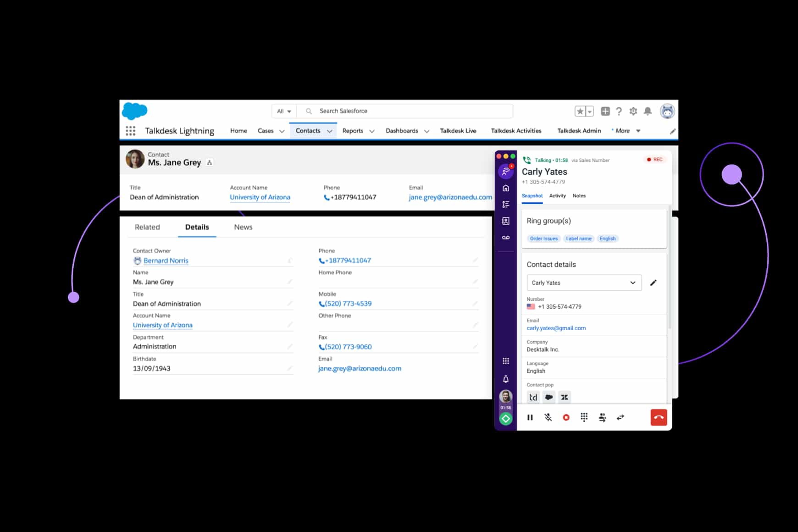Mute the microphone
This screenshot has width=798, height=532.
[x=548, y=417]
